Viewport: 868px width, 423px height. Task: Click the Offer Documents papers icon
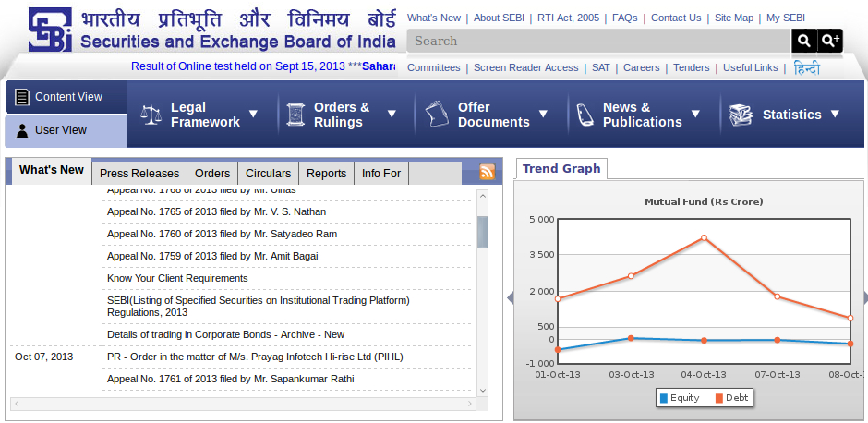click(x=437, y=114)
